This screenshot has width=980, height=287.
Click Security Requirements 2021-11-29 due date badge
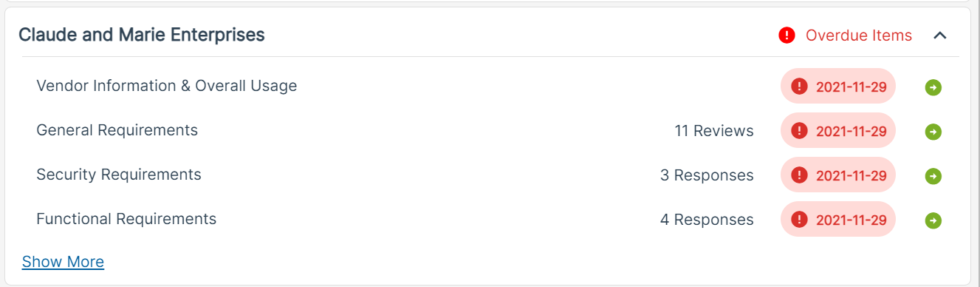tap(838, 175)
